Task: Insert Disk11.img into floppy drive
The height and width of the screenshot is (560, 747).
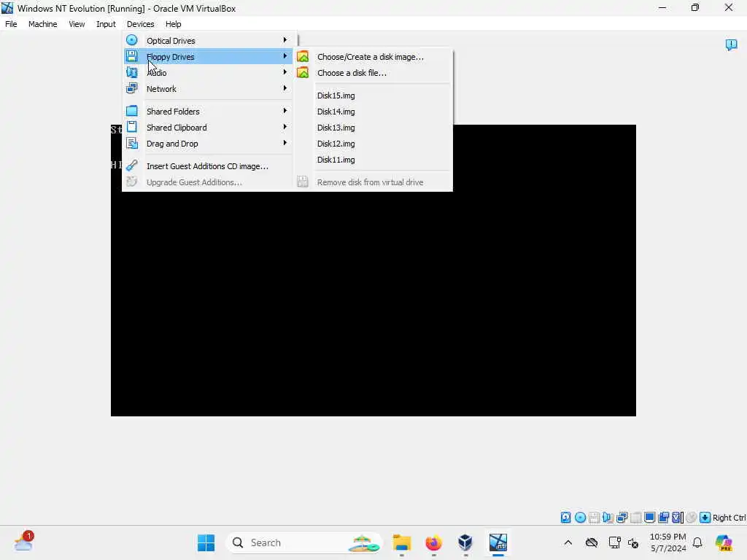Action: point(373,160)
